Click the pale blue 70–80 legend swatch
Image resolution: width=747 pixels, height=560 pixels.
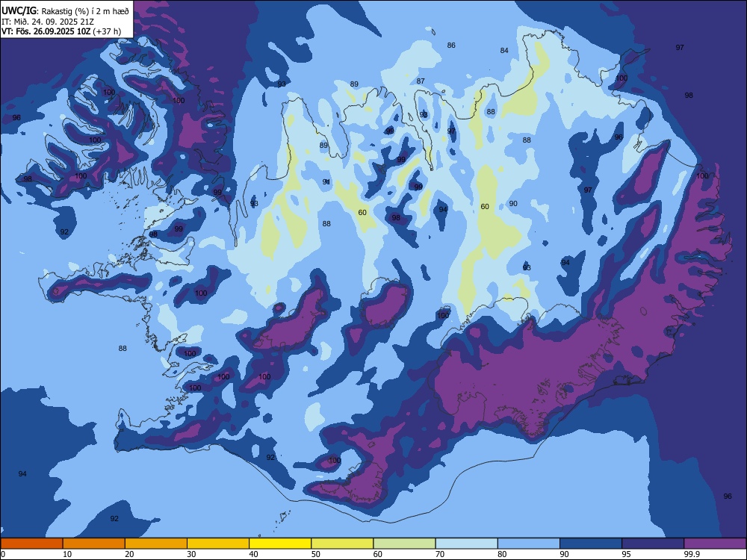pyautogui.click(x=466, y=544)
